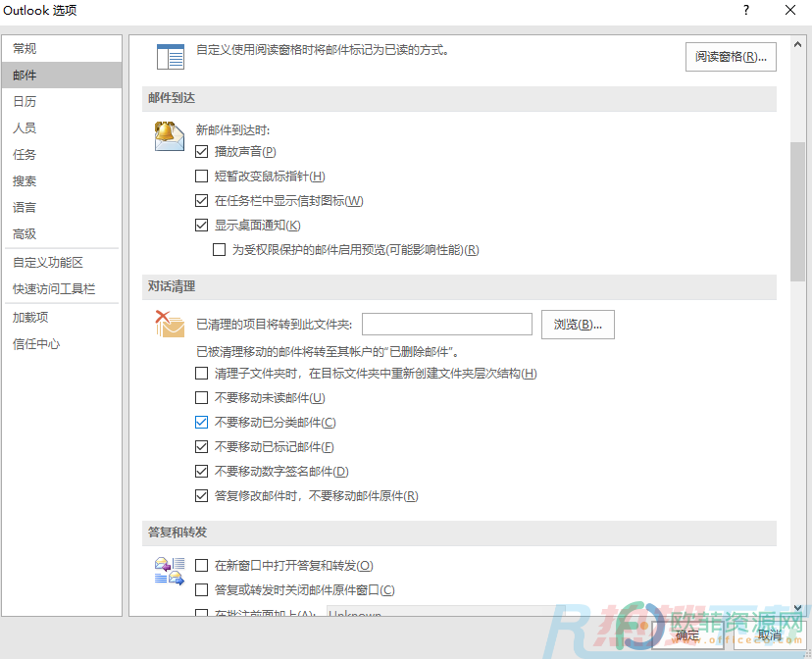Toggle 答复修改邮件时不要移动邮件原件(R)
812x659 pixels.
click(201, 496)
